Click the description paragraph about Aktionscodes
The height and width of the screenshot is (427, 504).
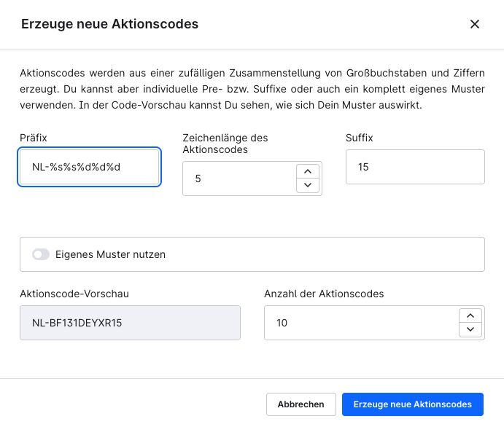[252, 89]
